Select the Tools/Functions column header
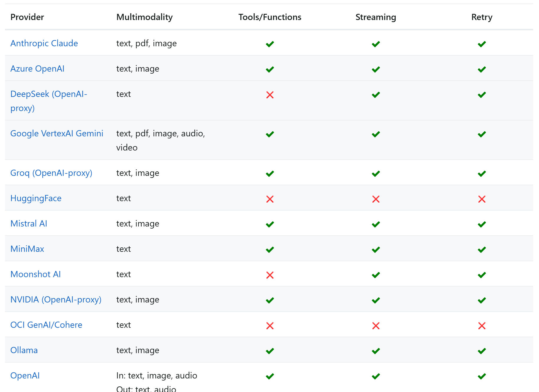 pos(270,17)
